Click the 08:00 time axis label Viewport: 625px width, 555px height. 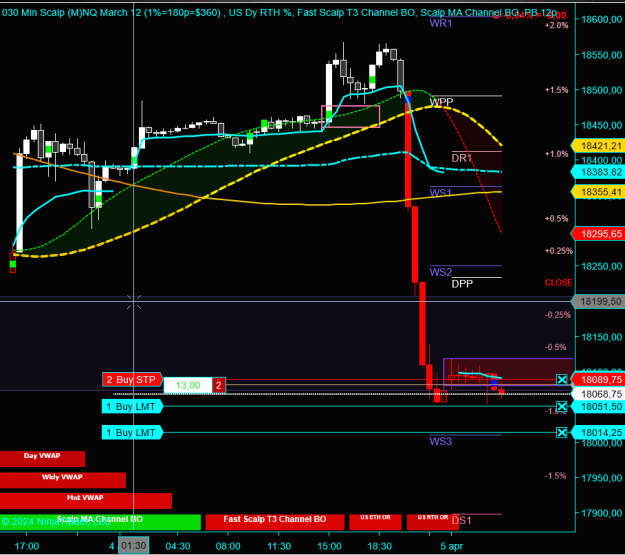pos(228,546)
